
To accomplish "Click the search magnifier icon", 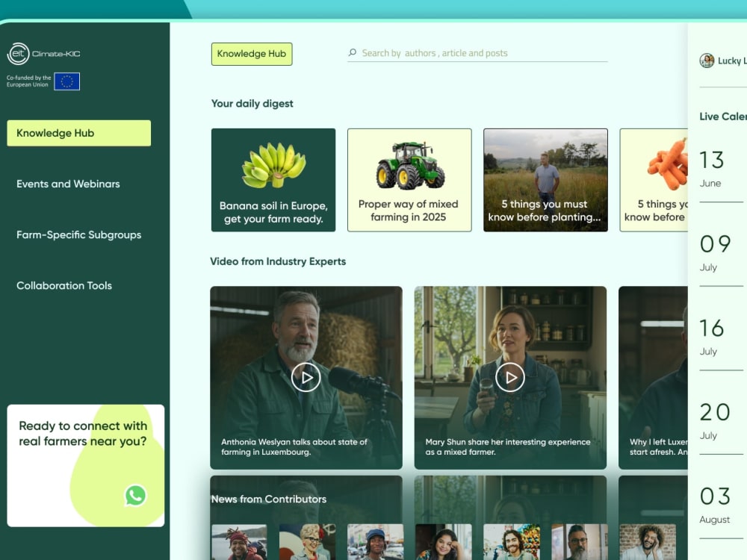I will pyautogui.click(x=353, y=52).
